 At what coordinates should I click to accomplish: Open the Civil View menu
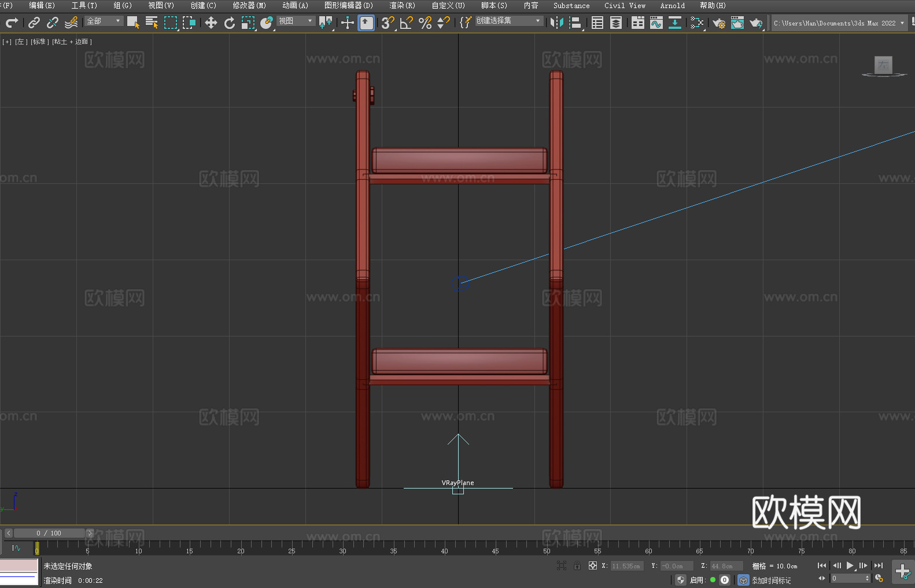(625, 5)
